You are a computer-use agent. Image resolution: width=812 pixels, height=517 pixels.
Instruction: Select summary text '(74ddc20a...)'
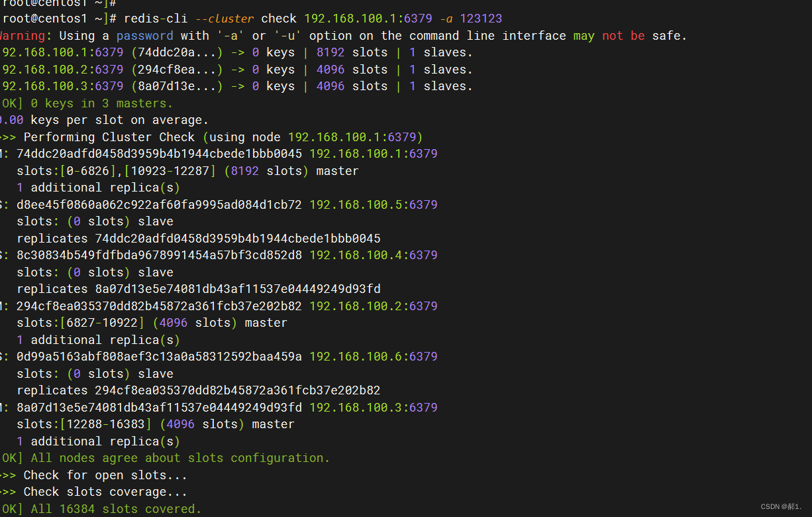(177, 52)
